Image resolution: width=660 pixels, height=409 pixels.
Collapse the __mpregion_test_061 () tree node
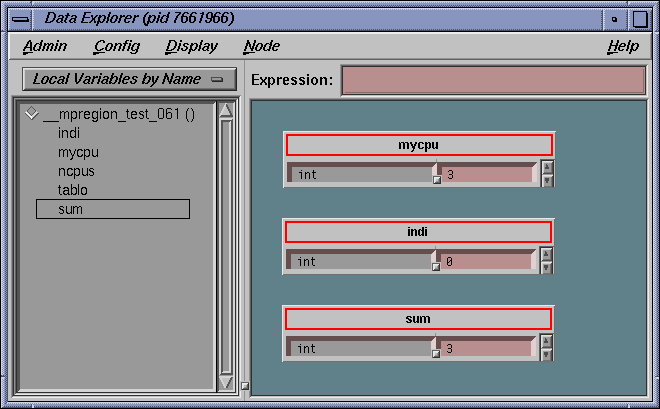pos(32,114)
